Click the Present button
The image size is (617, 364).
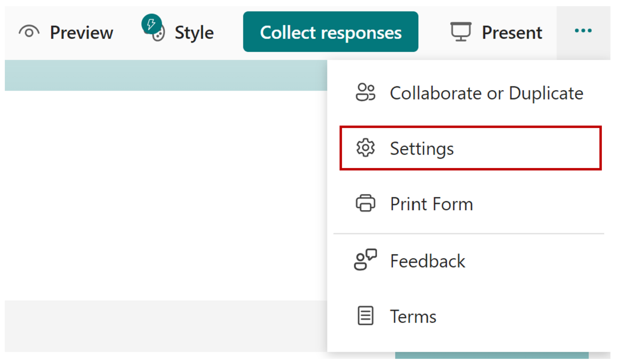pyautogui.click(x=497, y=32)
